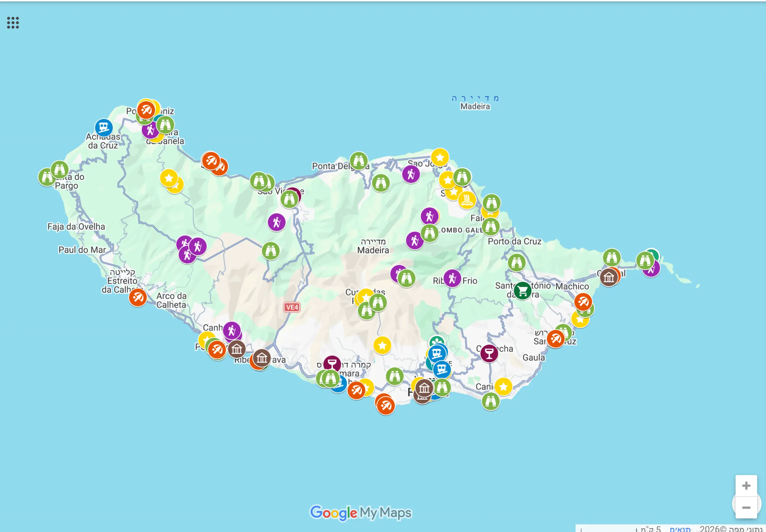The width and height of the screenshot is (766, 532).
Task: Click the Google My Maps logo
Action: (x=361, y=512)
